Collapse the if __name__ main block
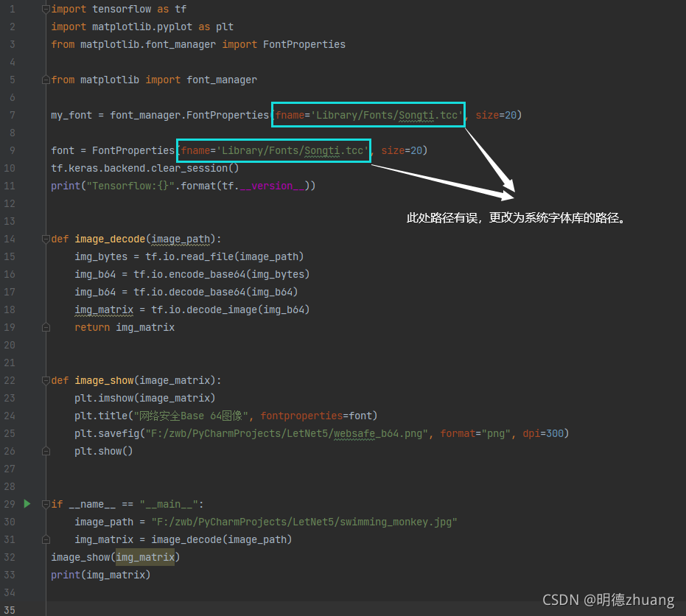 46,504
